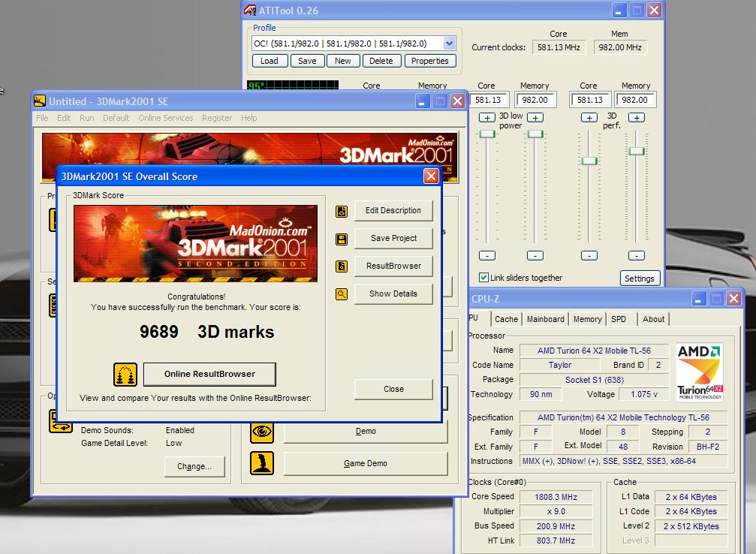Switch to the About tab in CPU-Z
Image resolution: width=756 pixels, height=554 pixels.
(653, 319)
